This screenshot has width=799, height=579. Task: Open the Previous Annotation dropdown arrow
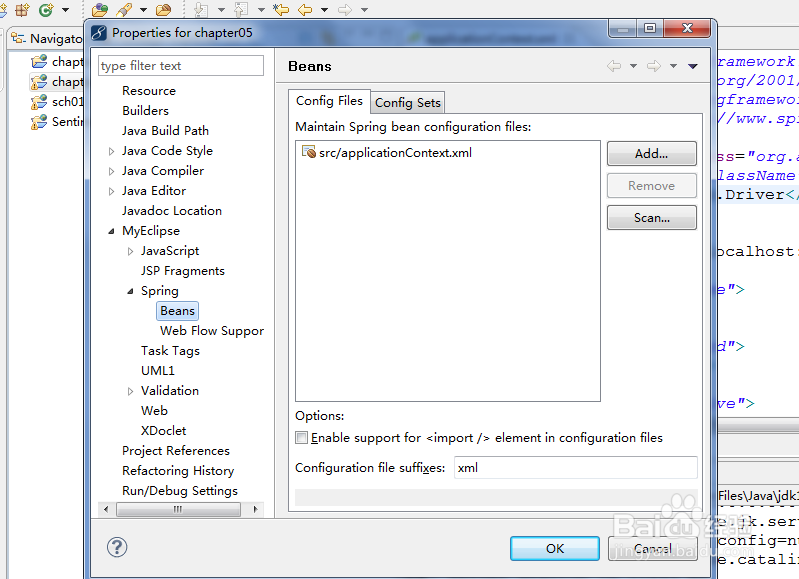pyautogui.click(x=261, y=10)
